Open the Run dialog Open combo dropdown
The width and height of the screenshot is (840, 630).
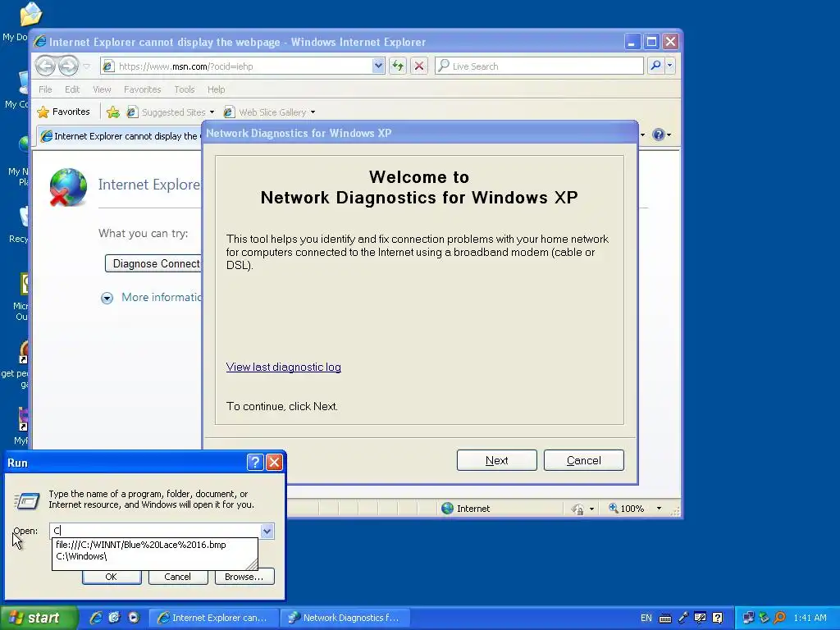(x=267, y=531)
